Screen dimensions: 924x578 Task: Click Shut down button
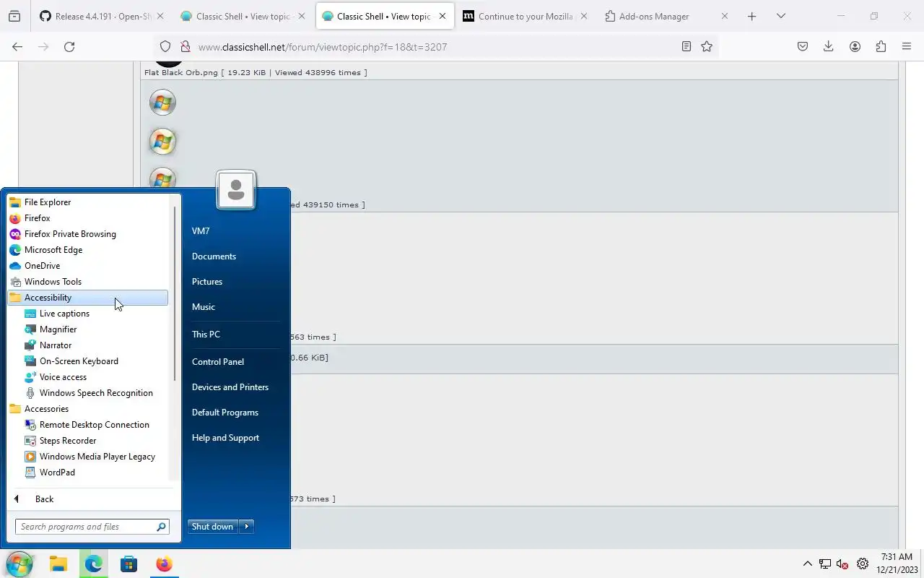click(x=213, y=527)
